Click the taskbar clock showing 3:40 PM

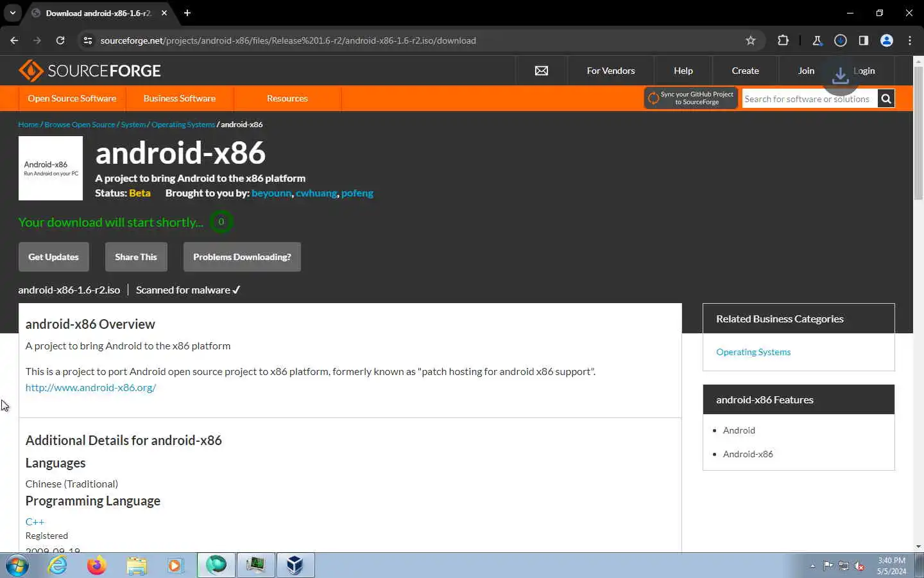point(892,566)
